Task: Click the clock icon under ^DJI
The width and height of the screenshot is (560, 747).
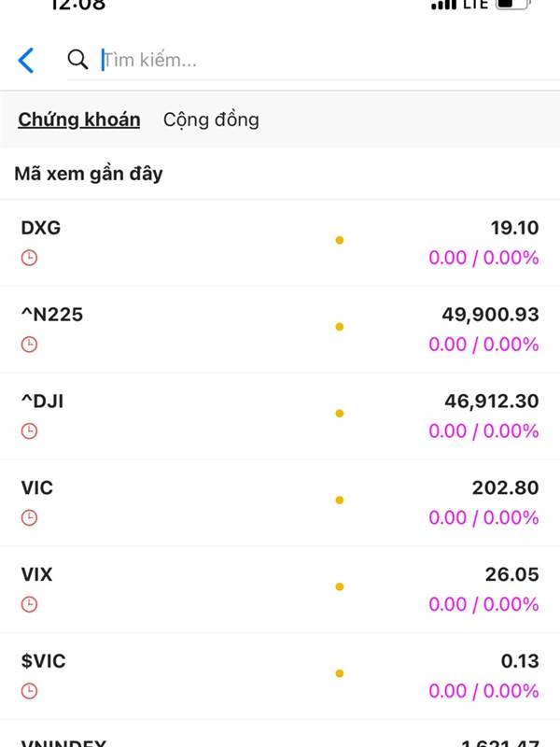Action: pyautogui.click(x=29, y=430)
